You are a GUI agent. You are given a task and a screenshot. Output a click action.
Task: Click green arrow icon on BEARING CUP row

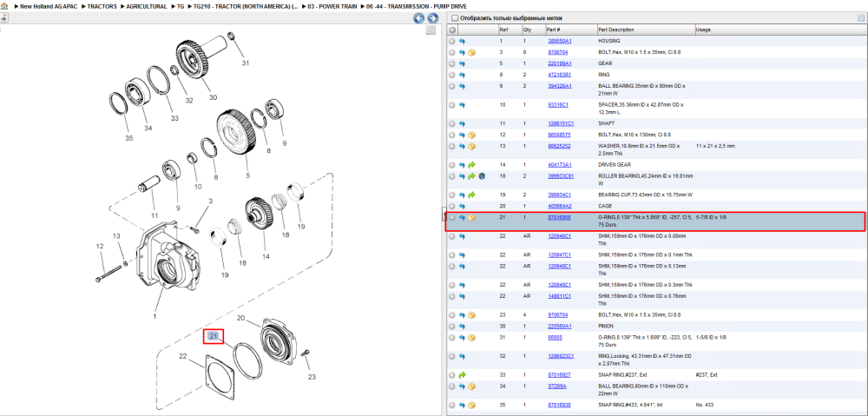click(471, 195)
